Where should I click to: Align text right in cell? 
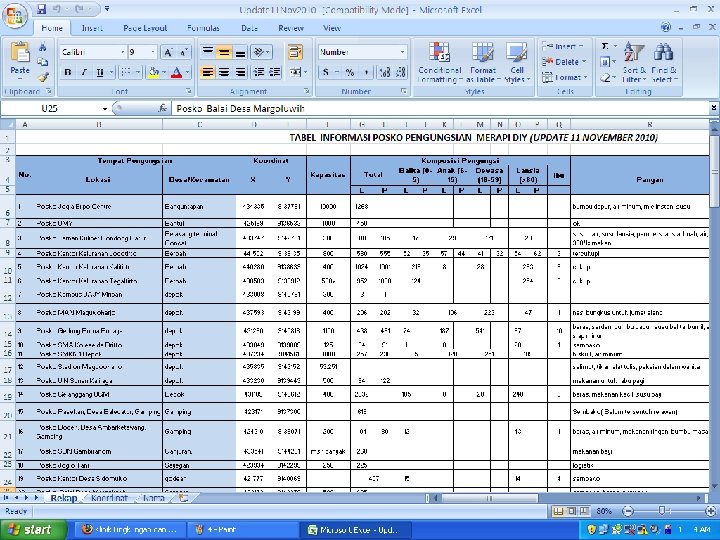(x=240, y=72)
